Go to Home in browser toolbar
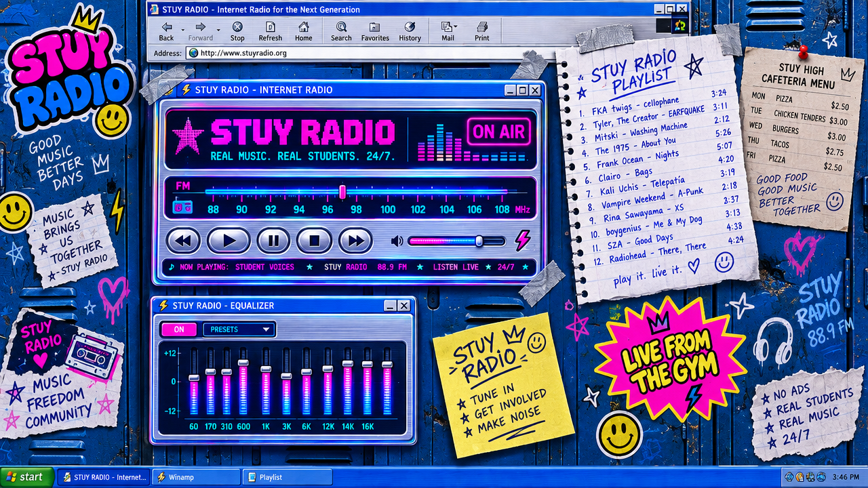 pos(304,31)
